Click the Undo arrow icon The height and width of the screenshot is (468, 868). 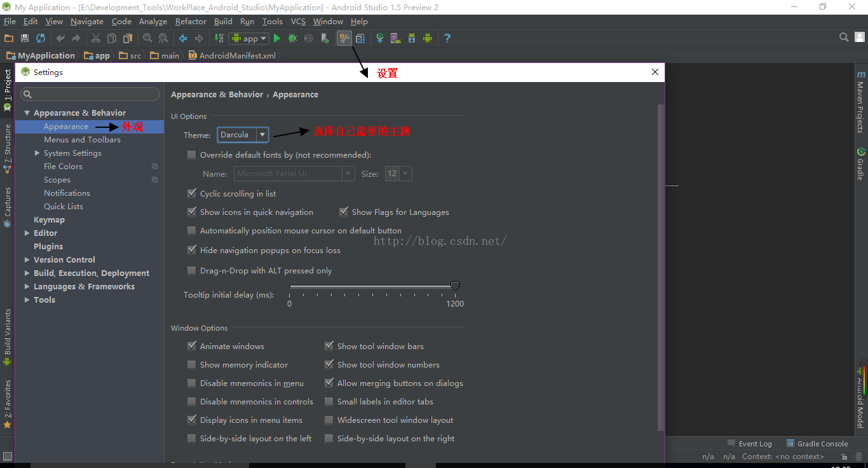click(x=60, y=38)
